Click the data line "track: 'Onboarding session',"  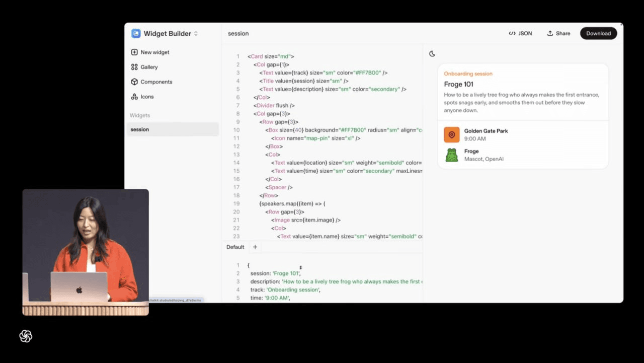click(x=285, y=290)
